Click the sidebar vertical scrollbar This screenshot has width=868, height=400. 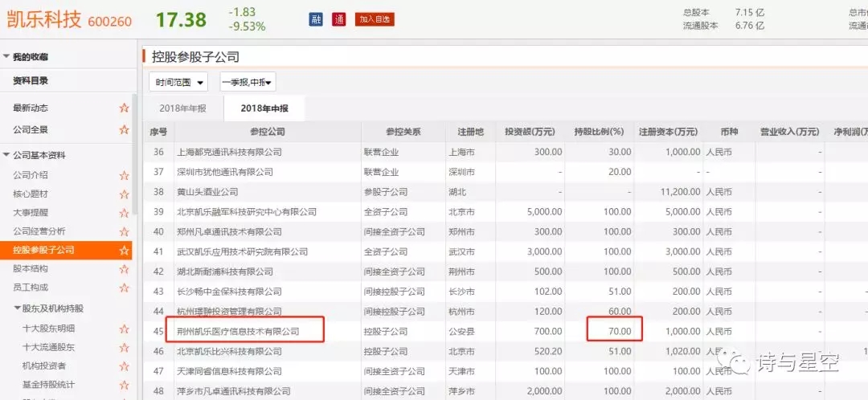click(134, 155)
